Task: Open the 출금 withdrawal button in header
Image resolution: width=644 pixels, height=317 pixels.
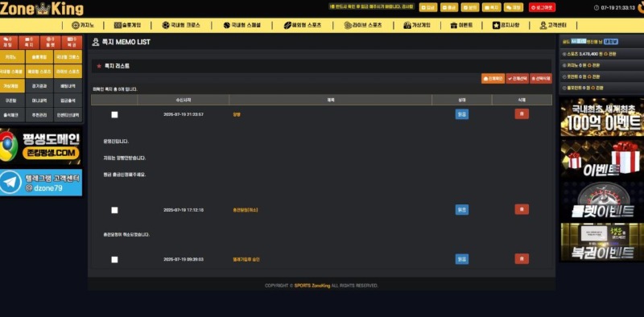Action: pos(449,7)
